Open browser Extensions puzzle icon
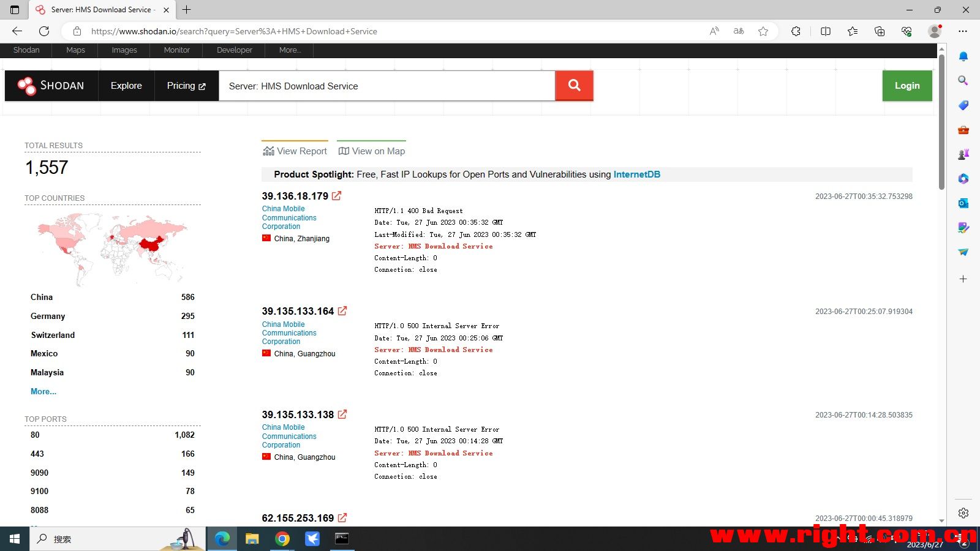This screenshot has width=980, height=551. (796, 31)
